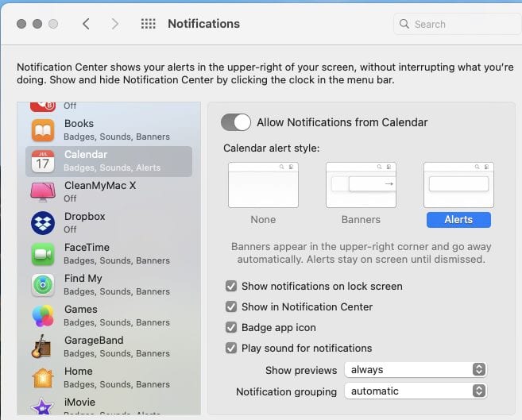The width and height of the screenshot is (522, 420).
Task: Disable Badge app icon checkbox
Action: pyautogui.click(x=231, y=327)
